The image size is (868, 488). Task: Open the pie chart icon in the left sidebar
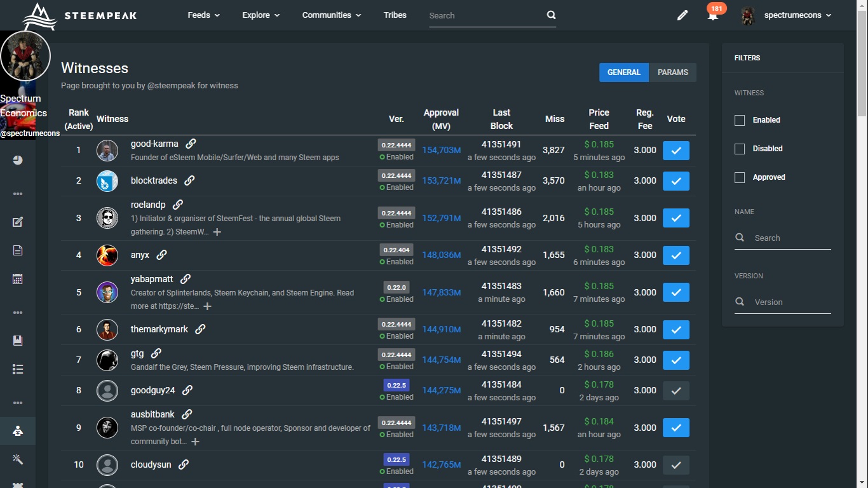(18, 160)
